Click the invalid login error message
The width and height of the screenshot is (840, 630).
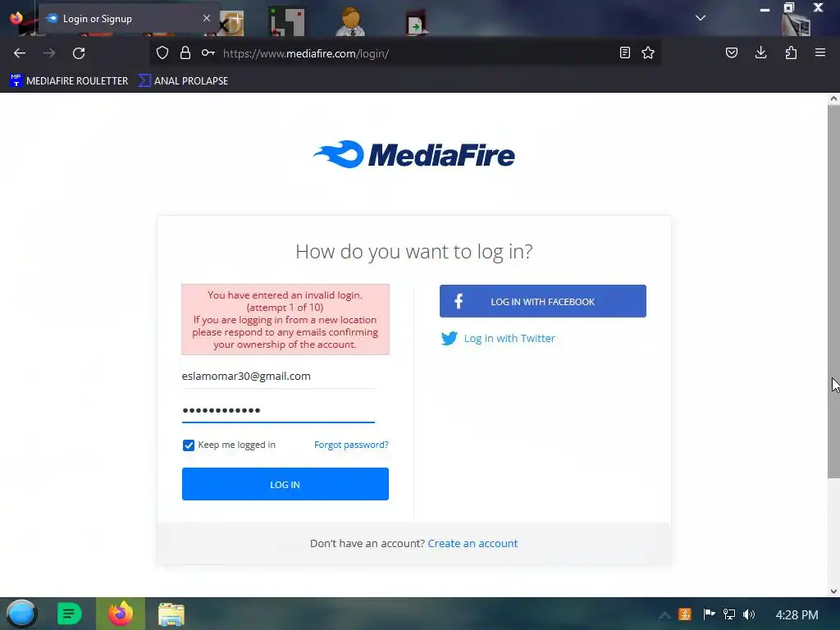coord(285,320)
